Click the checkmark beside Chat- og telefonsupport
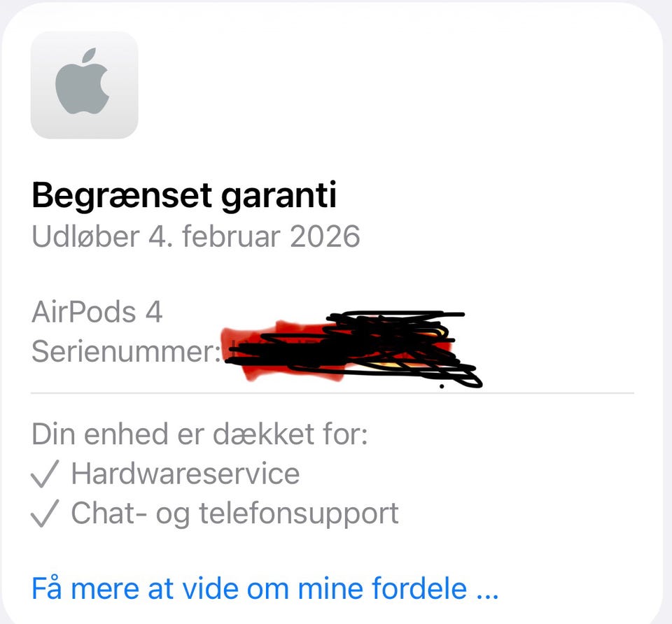 [45, 513]
